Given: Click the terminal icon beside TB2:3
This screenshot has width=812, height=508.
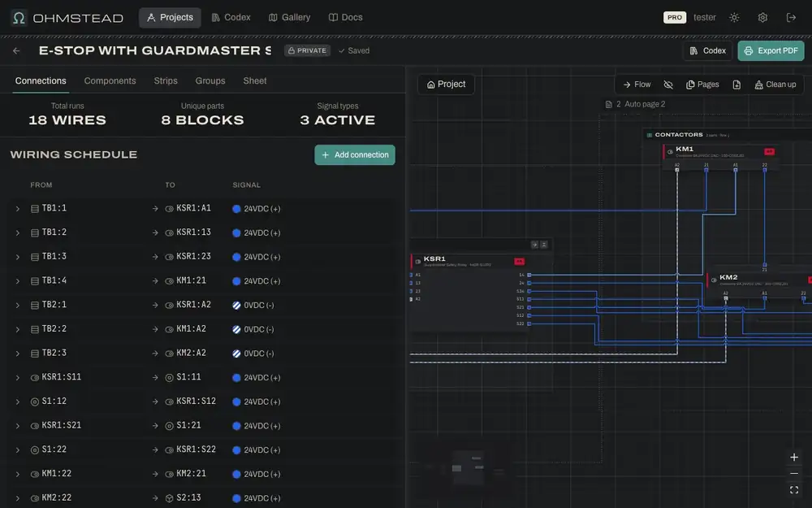Looking at the screenshot, I should tap(35, 354).
